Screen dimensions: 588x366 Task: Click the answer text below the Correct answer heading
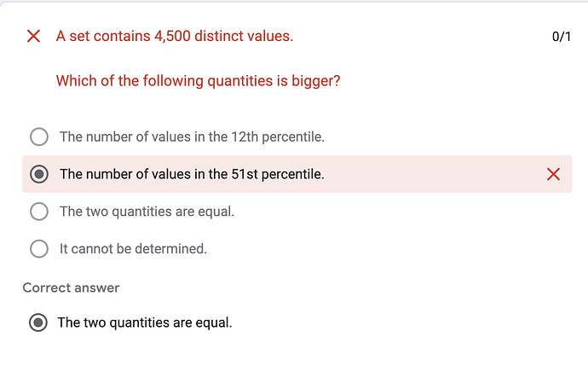[144, 322]
